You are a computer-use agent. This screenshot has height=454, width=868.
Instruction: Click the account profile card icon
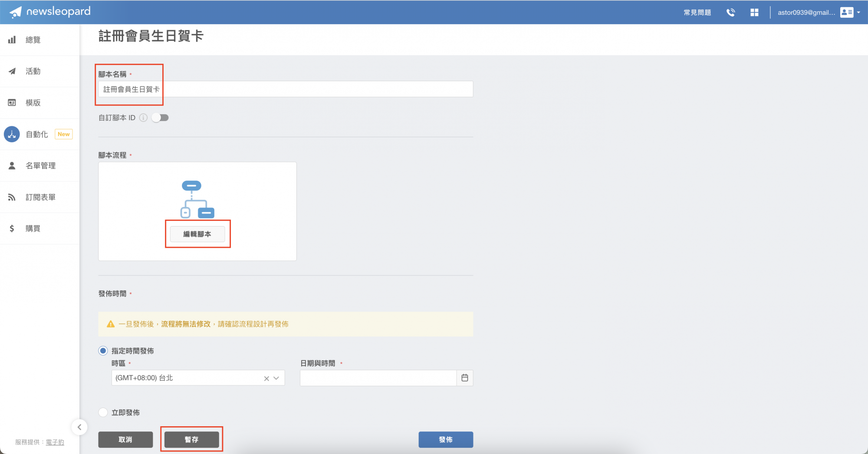847,13
